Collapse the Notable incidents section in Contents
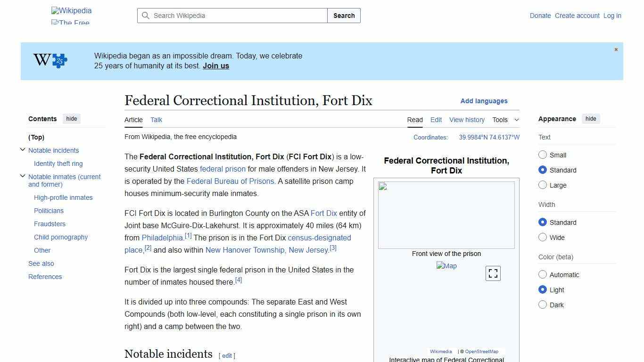The image size is (644, 362). [x=23, y=149]
